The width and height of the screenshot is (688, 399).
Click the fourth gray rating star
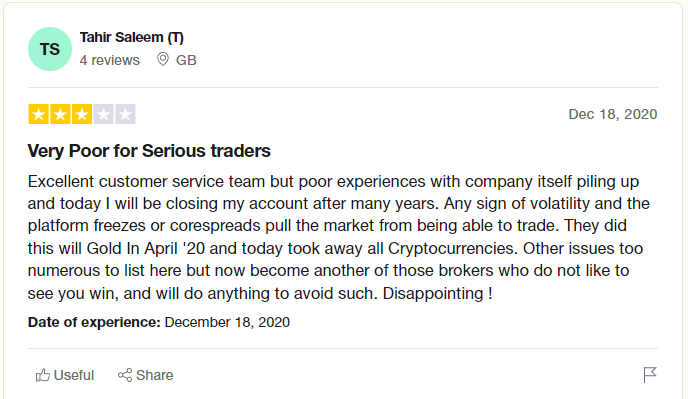pyautogui.click(x=103, y=115)
